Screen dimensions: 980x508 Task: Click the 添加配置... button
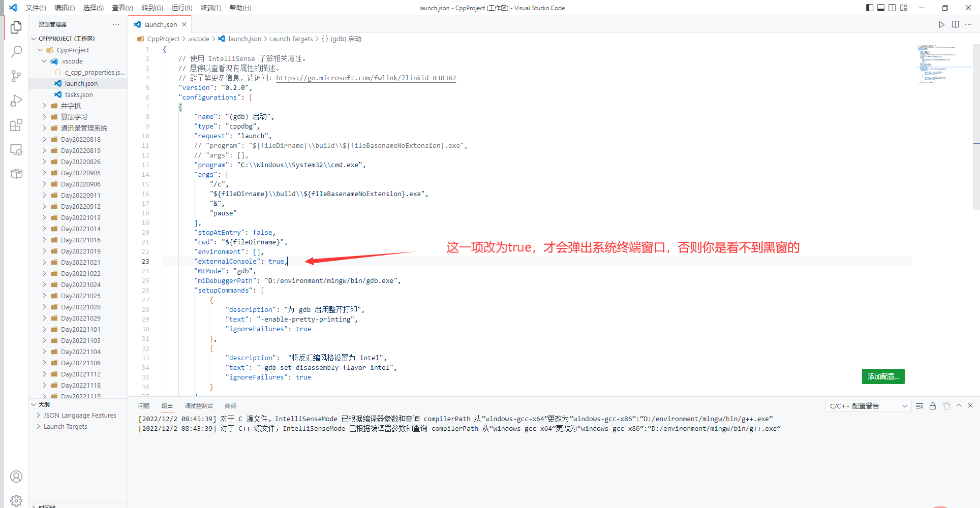(883, 376)
